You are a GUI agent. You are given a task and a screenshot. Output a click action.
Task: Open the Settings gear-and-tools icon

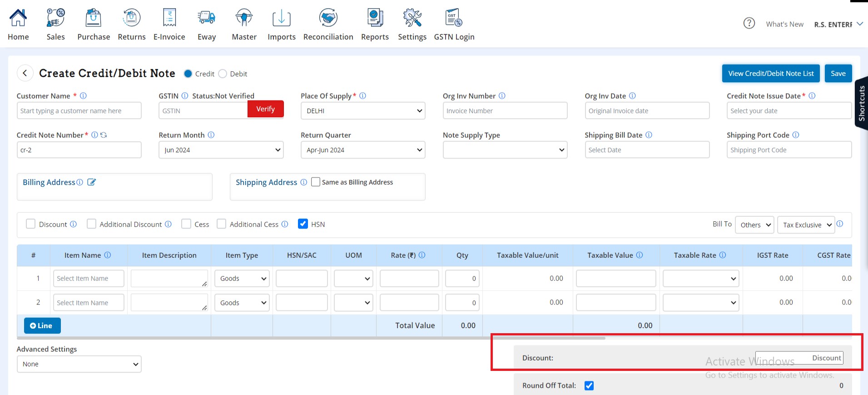point(412,18)
